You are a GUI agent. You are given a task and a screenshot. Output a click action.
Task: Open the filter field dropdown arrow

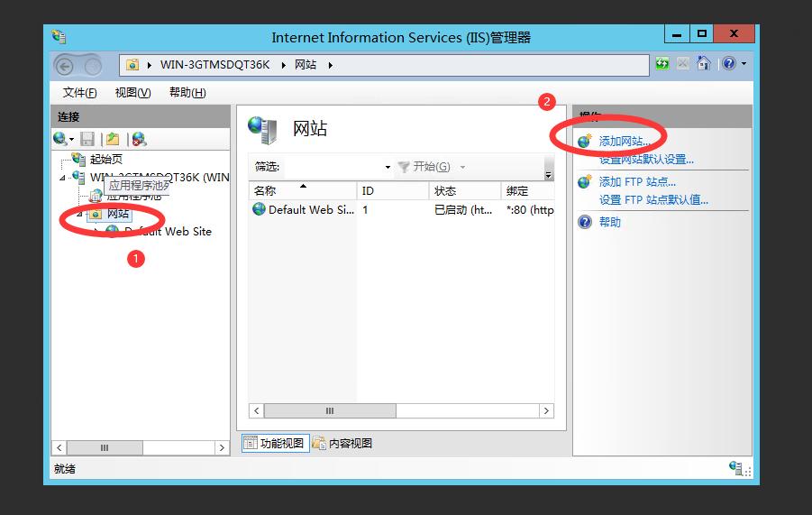(388, 167)
